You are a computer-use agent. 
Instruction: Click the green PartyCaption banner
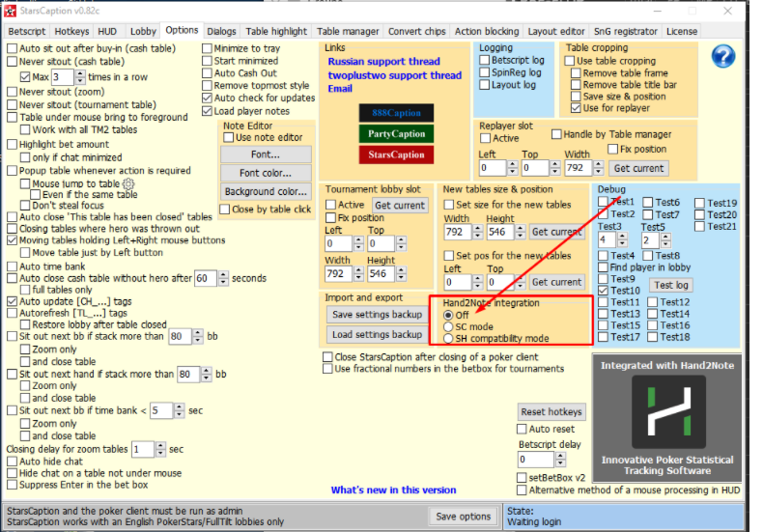(396, 134)
